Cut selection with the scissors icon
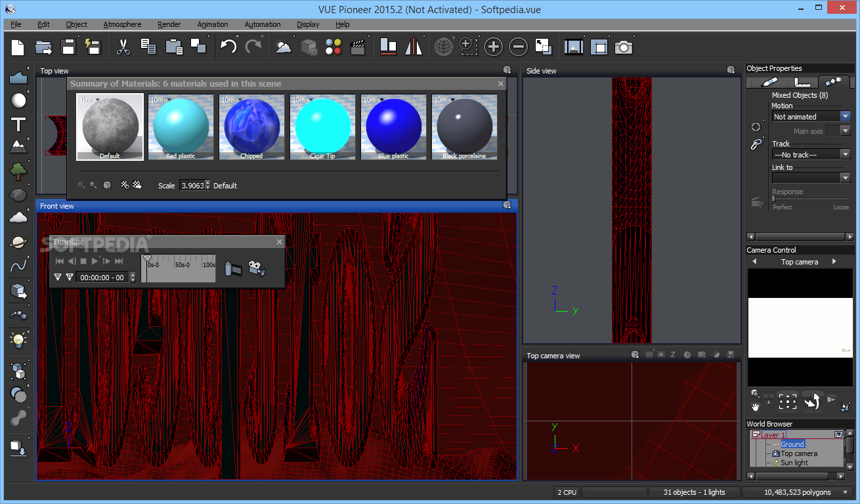This screenshot has height=504, width=860. click(x=123, y=47)
